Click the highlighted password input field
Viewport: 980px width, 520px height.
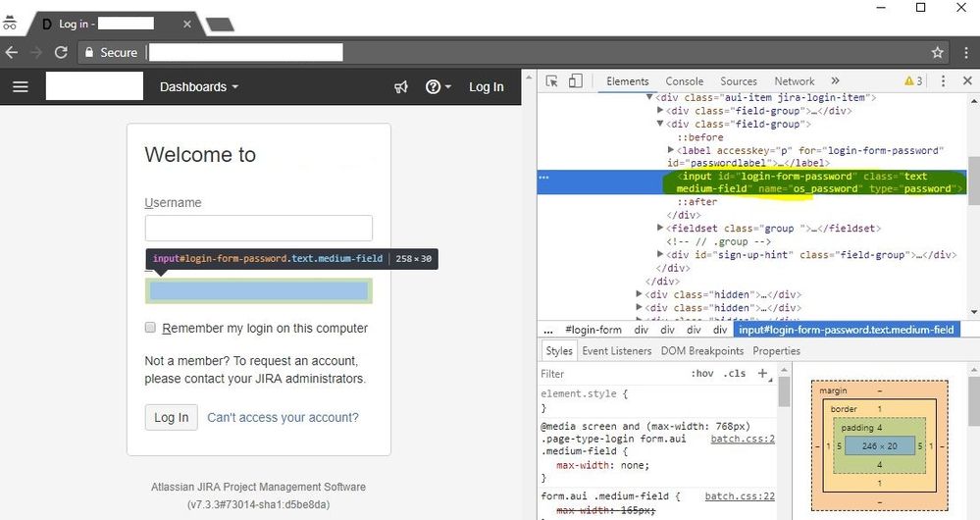[259, 291]
